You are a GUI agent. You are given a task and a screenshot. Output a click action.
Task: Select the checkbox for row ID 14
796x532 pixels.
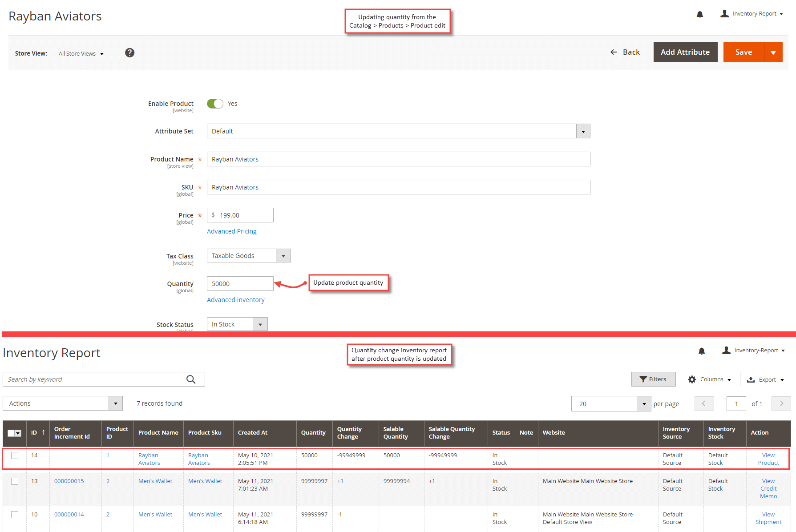[15, 455]
